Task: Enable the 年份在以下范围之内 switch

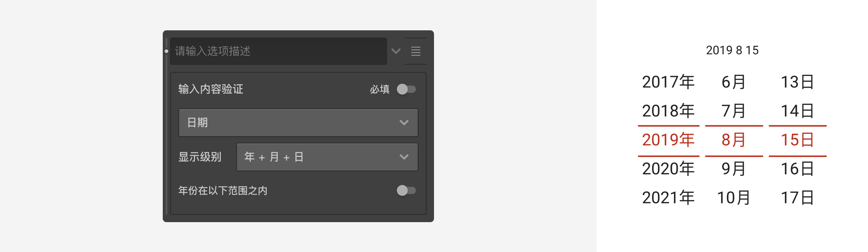Action: coord(406,190)
